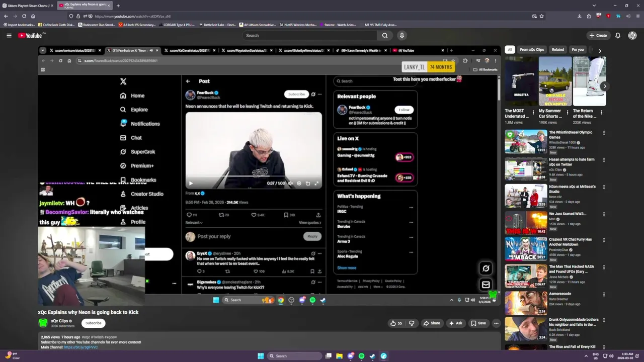Image resolution: width=644 pixels, height=362 pixels.
Task: Start voice search with microphone icon
Action: pos(401,35)
